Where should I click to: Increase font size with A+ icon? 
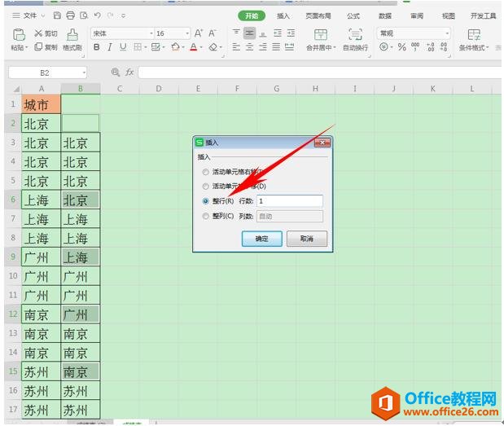[199, 33]
